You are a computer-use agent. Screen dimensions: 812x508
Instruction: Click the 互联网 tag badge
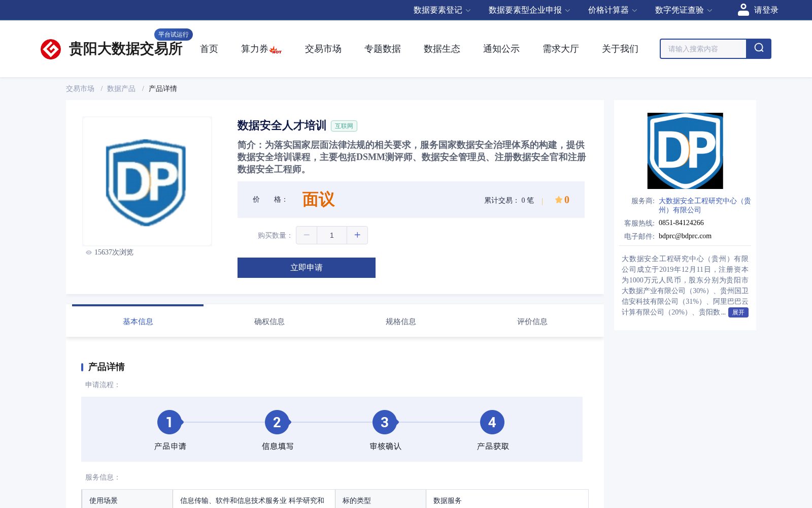tap(344, 126)
